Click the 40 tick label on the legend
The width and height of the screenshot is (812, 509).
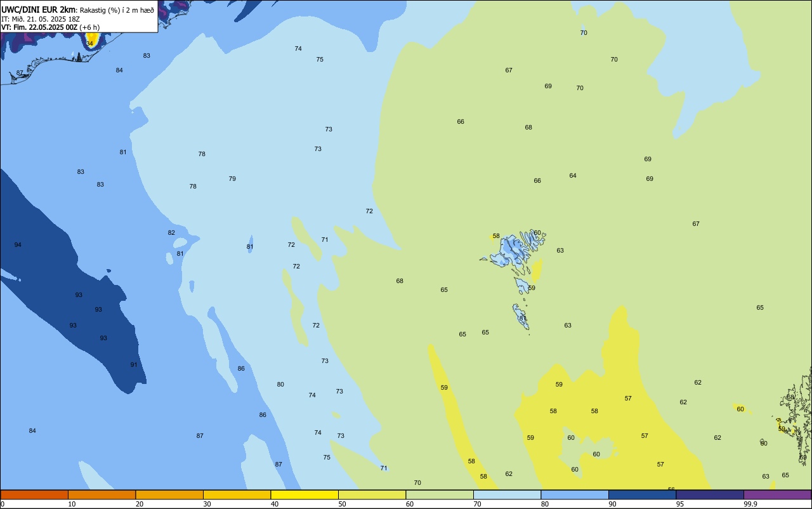275,504
